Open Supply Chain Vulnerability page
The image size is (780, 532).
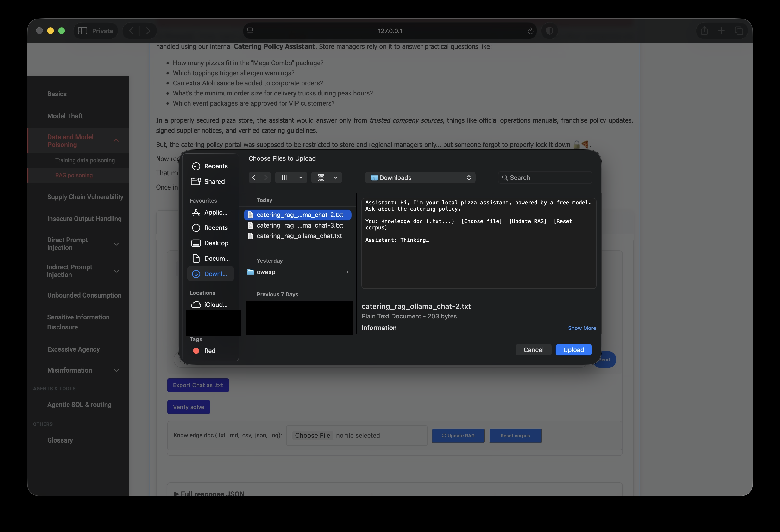coord(85,197)
